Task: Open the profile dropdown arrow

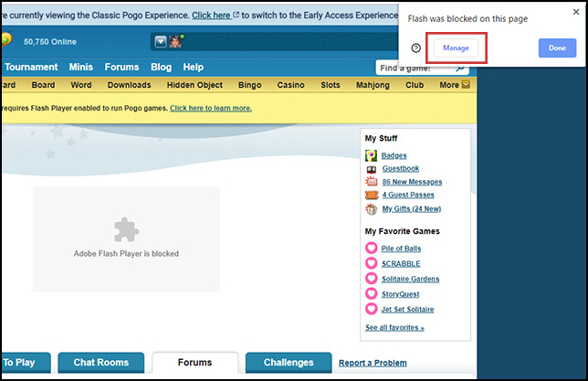Action: click(161, 42)
